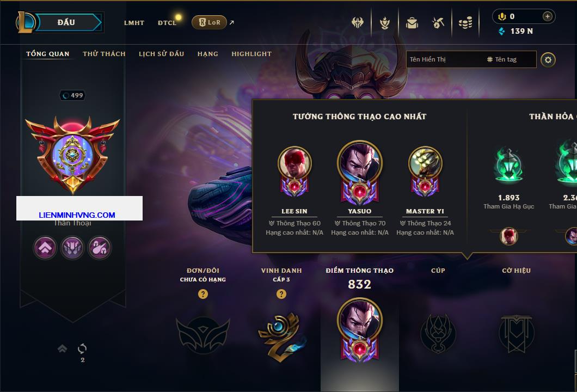Open the HIGHLIGHT tab

pyautogui.click(x=251, y=54)
